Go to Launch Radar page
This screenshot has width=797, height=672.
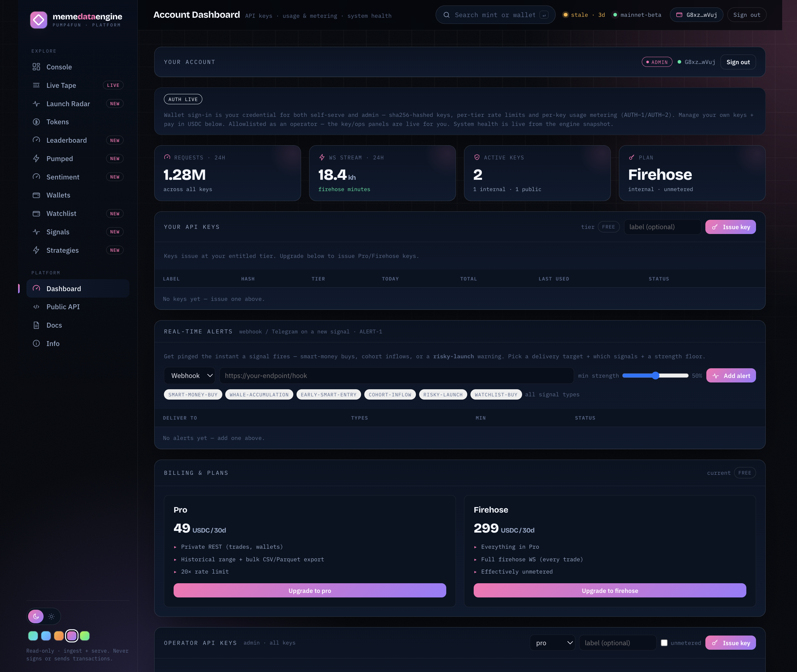[78, 104]
